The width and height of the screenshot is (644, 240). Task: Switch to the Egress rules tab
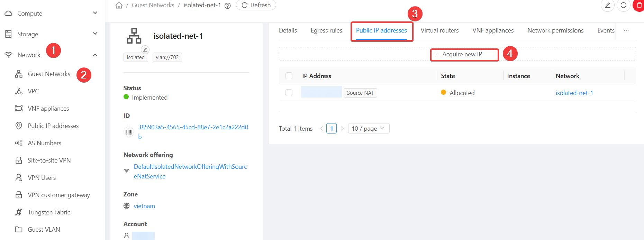(326, 30)
